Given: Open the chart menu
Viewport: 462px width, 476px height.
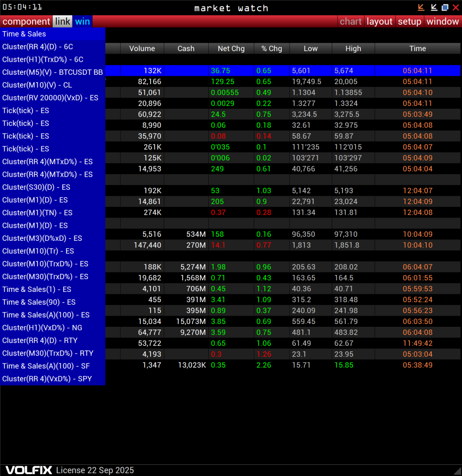Looking at the screenshot, I should pos(350,21).
